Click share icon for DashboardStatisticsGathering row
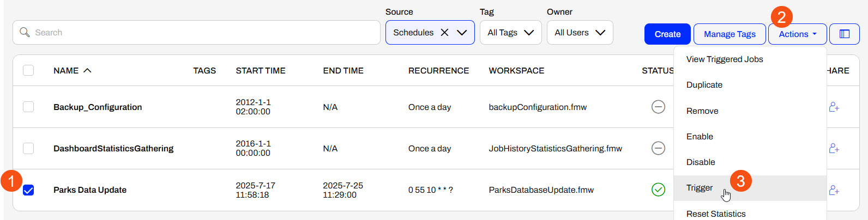The height and width of the screenshot is (220, 868). click(x=834, y=148)
